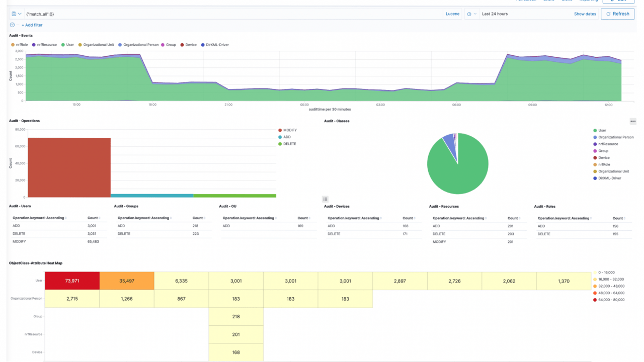The height and width of the screenshot is (362, 644).
Task: Click the Refresh button
Action: click(x=617, y=14)
